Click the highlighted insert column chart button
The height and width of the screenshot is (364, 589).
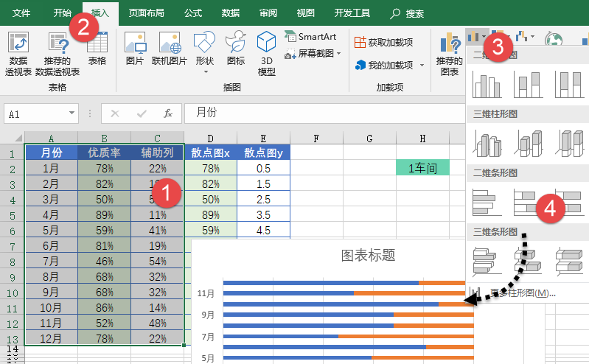pyautogui.click(x=477, y=36)
